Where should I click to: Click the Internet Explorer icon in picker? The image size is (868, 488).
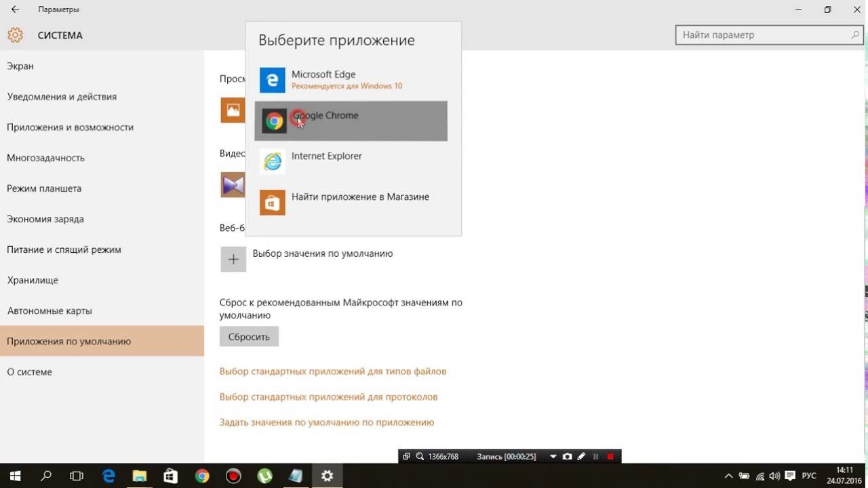(273, 161)
